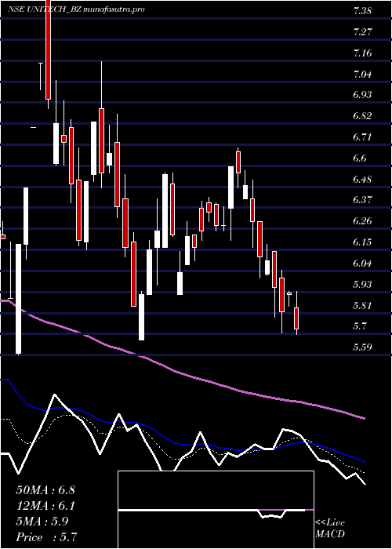
Task: Click the 6.82 price axis label
Action: pos(362,116)
